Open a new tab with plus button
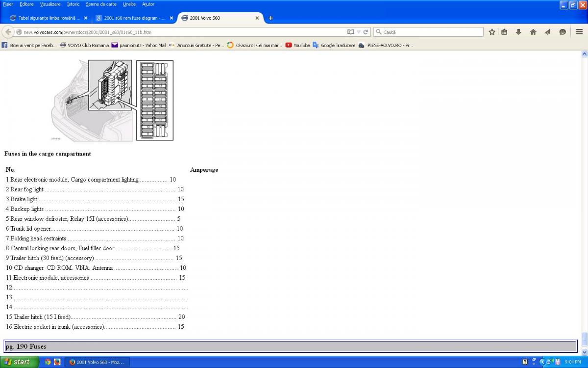 [270, 18]
